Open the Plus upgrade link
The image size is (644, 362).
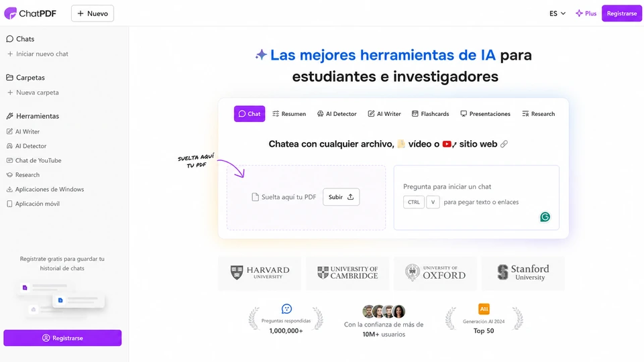pyautogui.click(x=586, y=13)
